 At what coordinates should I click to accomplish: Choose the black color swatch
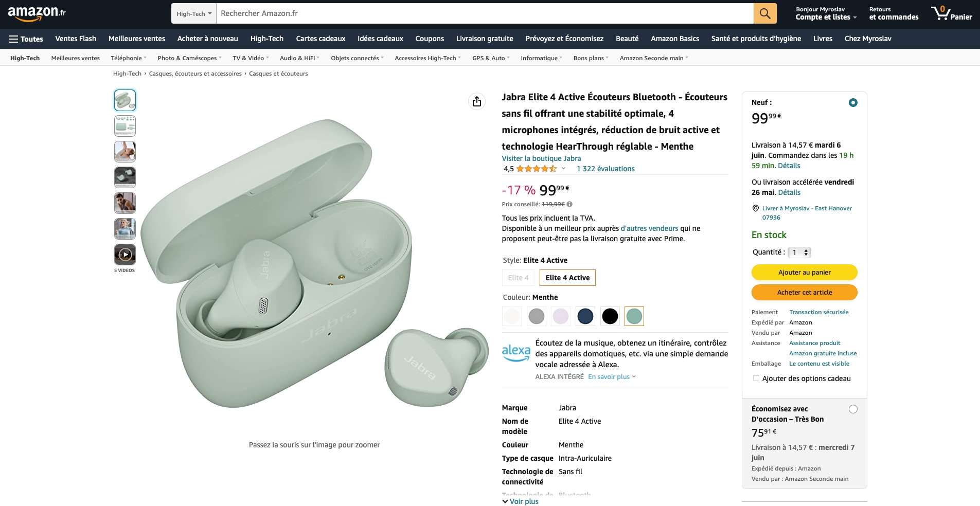tap(610, 316)
